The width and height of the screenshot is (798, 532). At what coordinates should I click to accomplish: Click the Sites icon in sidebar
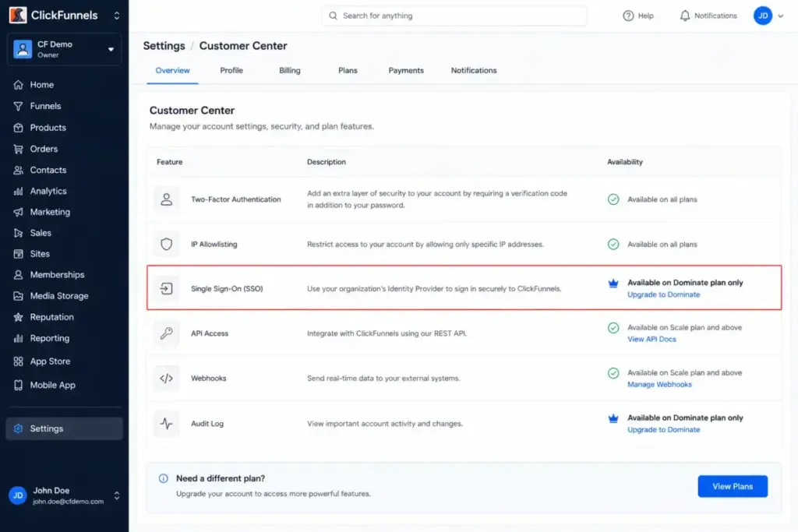coord(19,253)
